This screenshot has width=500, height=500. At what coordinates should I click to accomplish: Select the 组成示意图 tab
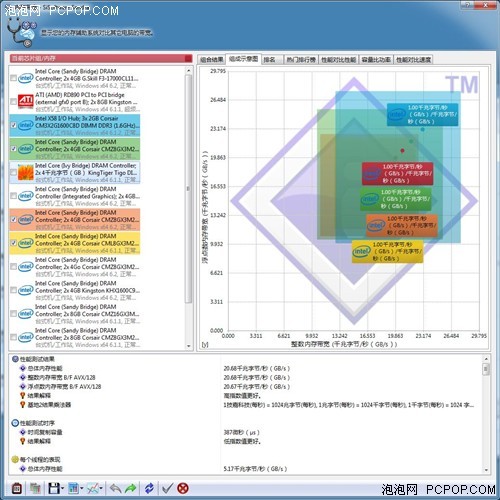coord(243,59)
